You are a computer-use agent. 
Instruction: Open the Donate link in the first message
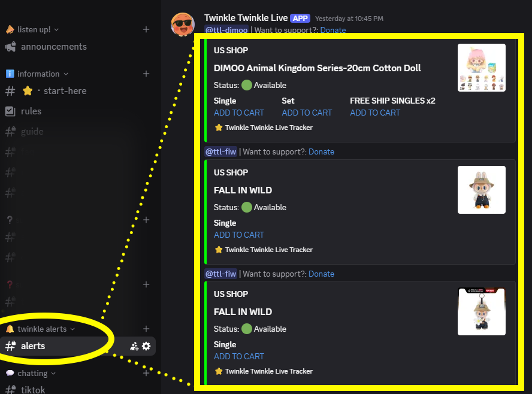pyautogui.click(x=332, y=30)
